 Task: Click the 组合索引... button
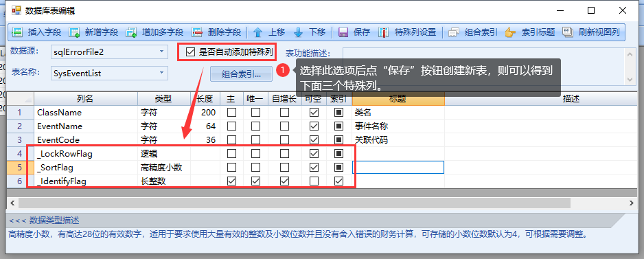tap(241, 74)
